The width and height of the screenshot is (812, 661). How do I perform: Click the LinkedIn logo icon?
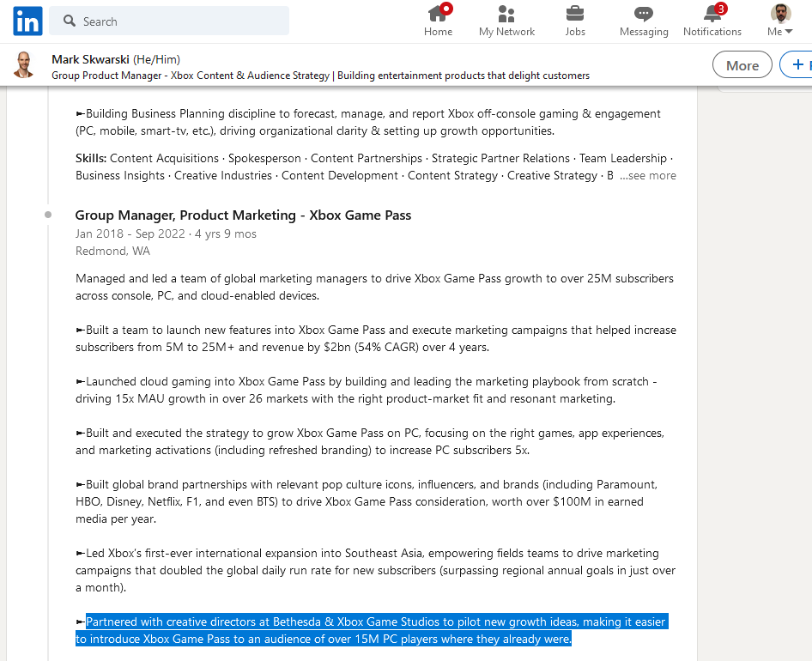click(27, 21)
